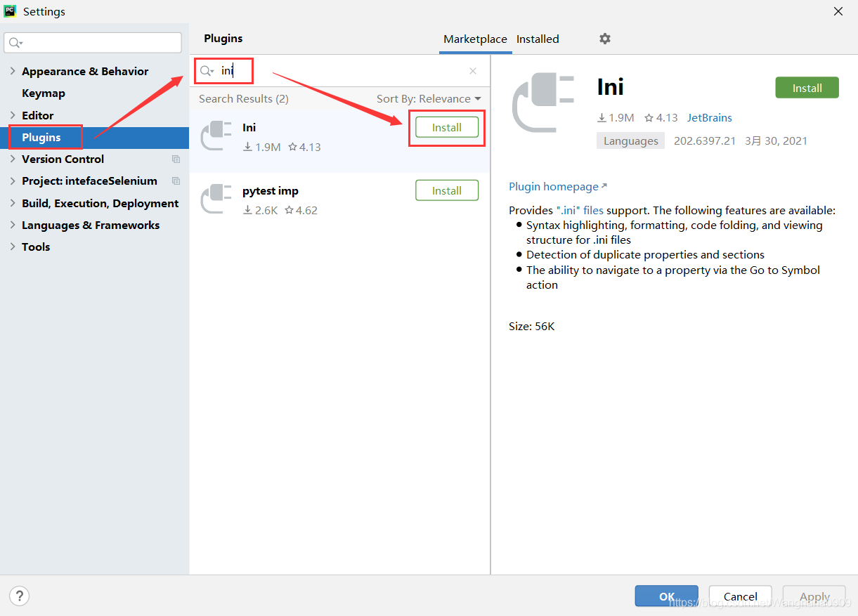Viewport: 858px width, 616px height.
Task: Install the Ini plugin from results list
Action: point(447,127)
